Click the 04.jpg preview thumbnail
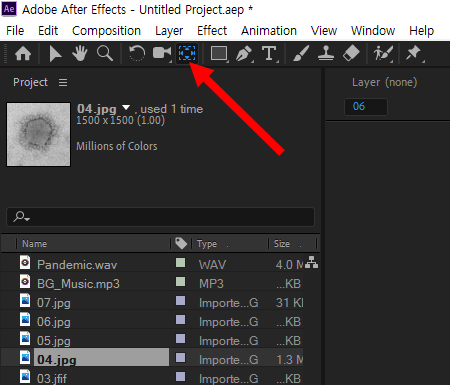Viewport: 450px width, 385px height. pos(39,134)
